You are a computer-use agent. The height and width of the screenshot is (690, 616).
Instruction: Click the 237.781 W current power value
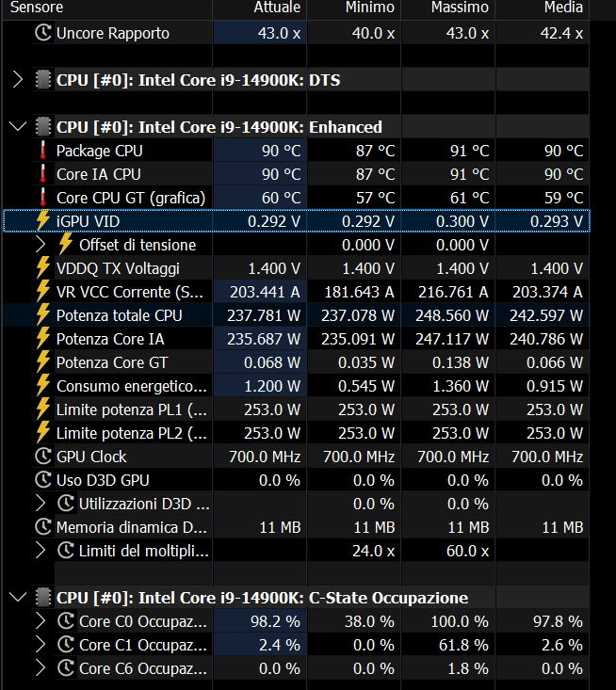pos(264,315)
